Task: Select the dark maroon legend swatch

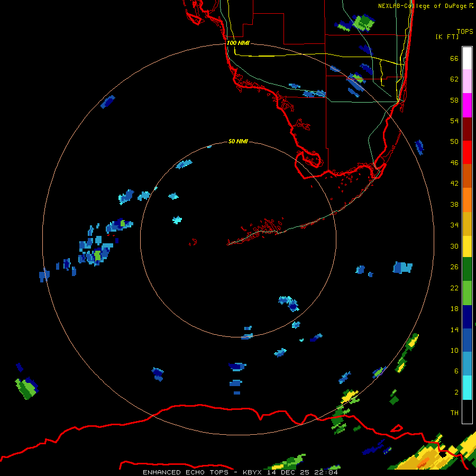Action: (467, 129)
